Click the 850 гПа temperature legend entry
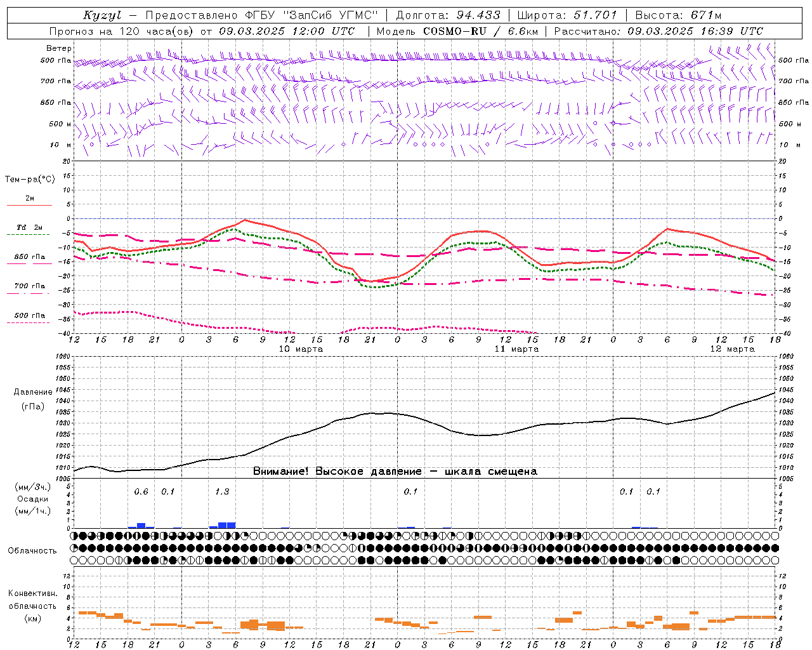Viewport: 812px width, 650px height. tap(29, 257)
